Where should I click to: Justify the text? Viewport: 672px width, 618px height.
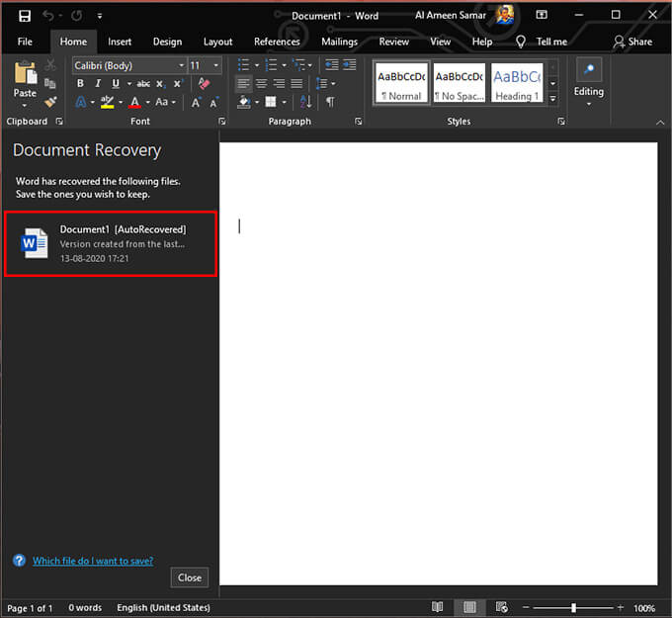coord(296,83)
